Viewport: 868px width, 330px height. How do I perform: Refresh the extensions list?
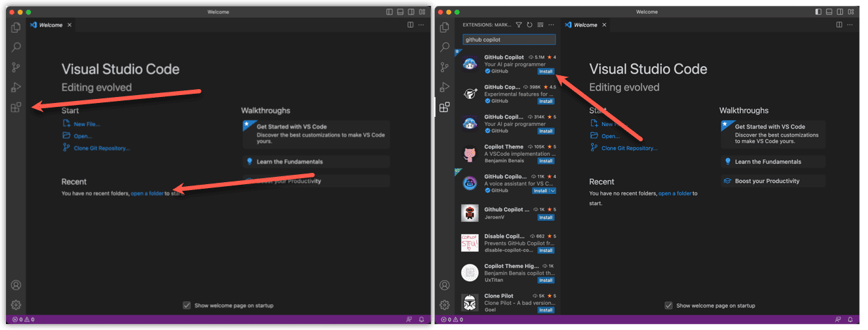[529, 25]
